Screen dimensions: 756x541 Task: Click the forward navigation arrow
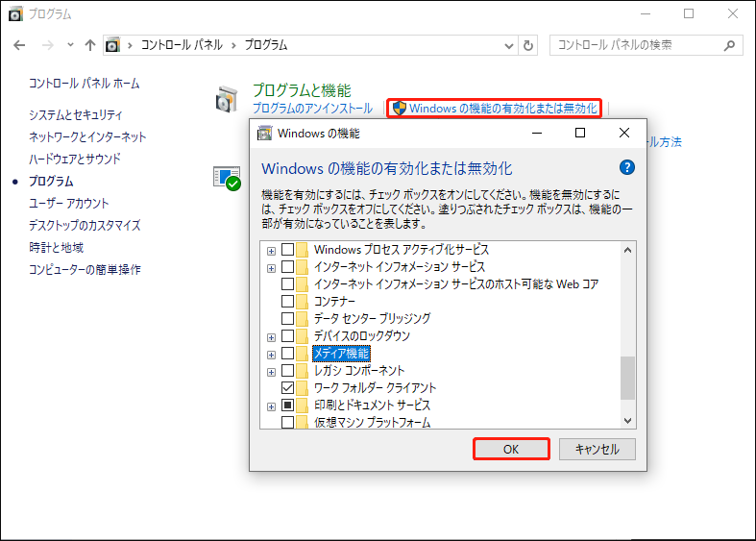[x=48, y=45]
